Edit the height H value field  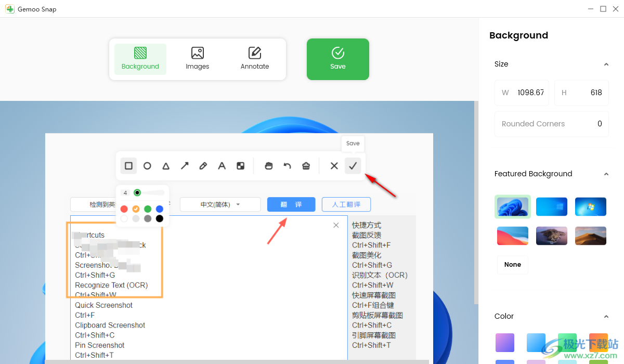581,93
